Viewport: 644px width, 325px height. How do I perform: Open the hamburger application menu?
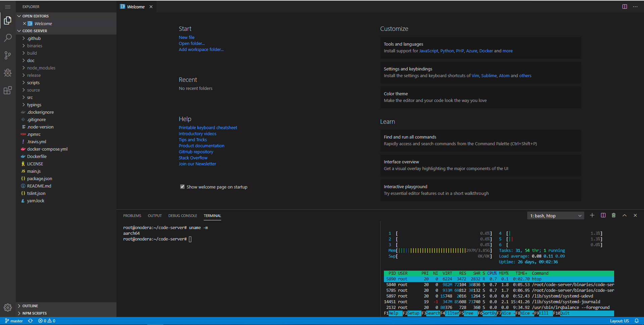point(8,7)
